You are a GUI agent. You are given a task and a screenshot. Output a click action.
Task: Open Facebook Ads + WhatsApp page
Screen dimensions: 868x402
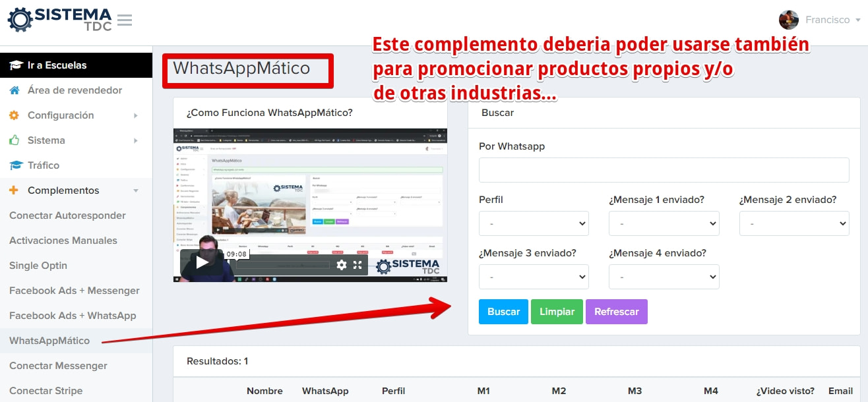pyautogui.click(x=73, y=316)
